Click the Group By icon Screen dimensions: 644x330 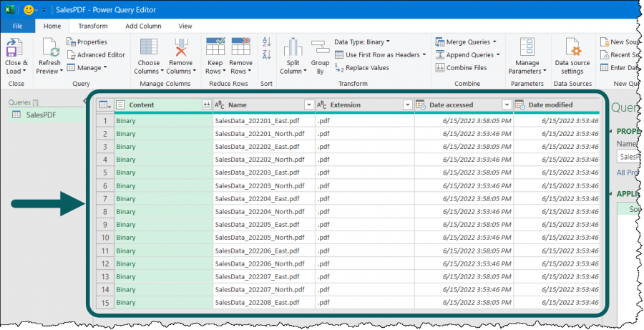point(320,50)
